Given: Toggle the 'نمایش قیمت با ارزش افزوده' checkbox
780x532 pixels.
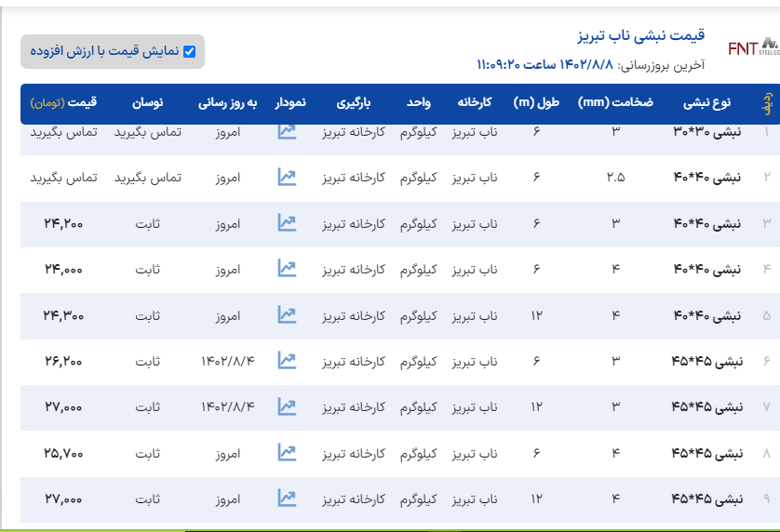Looking at the screenshot, I should [190, 51].
